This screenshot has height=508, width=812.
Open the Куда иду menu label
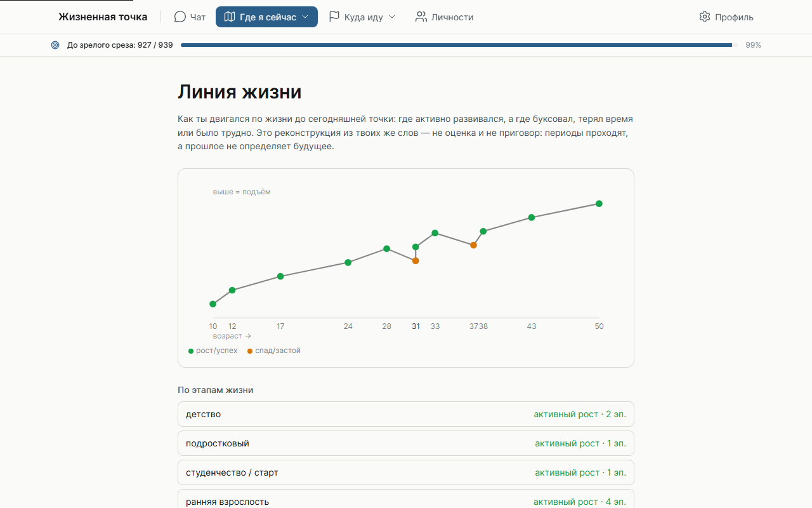tap(363, 17)
